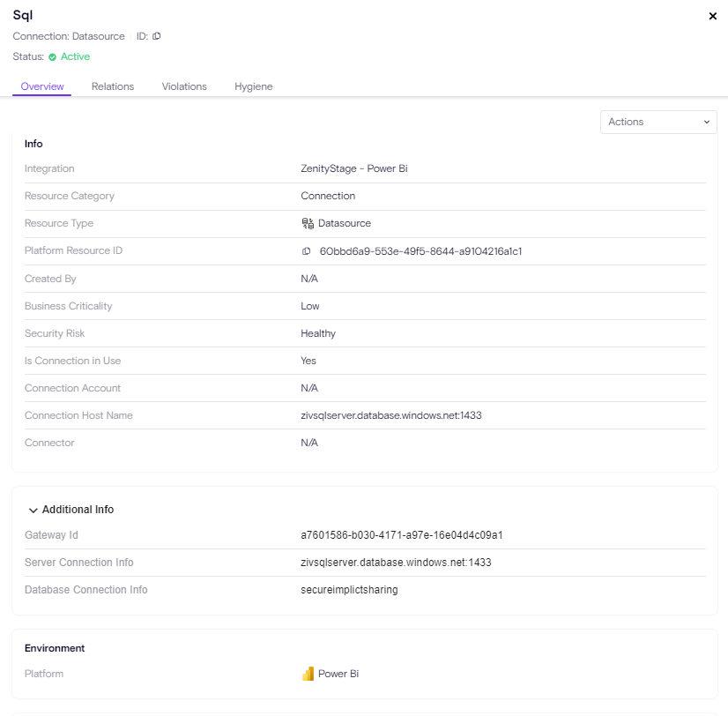This screenshot has height=716, width=728.
Task: Copy the ID using the header copy icon
Action: [x=157, y=36]
